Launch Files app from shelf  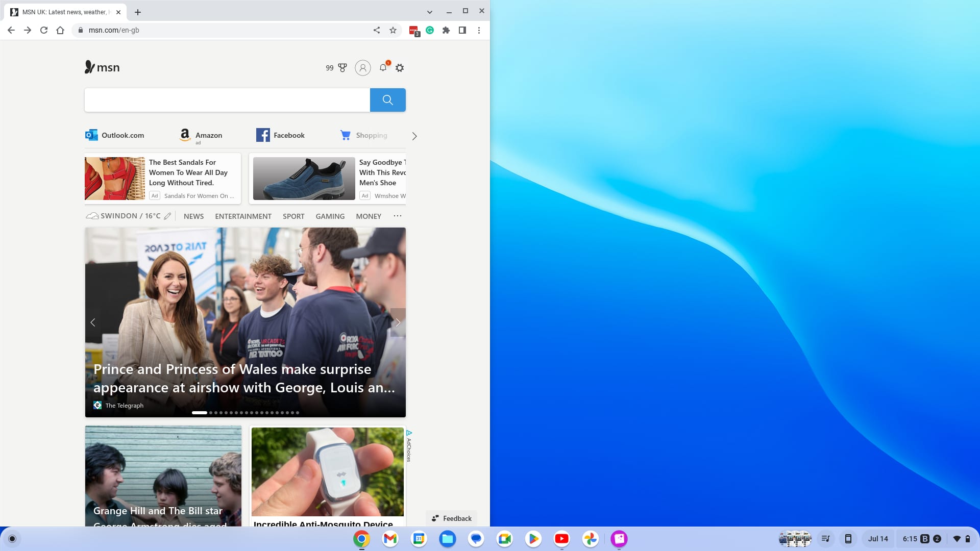point(448,539)
